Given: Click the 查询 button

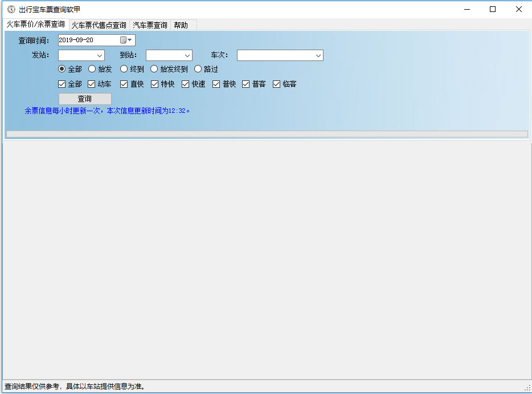Looking at the screenshot, I should pos(85,99).
